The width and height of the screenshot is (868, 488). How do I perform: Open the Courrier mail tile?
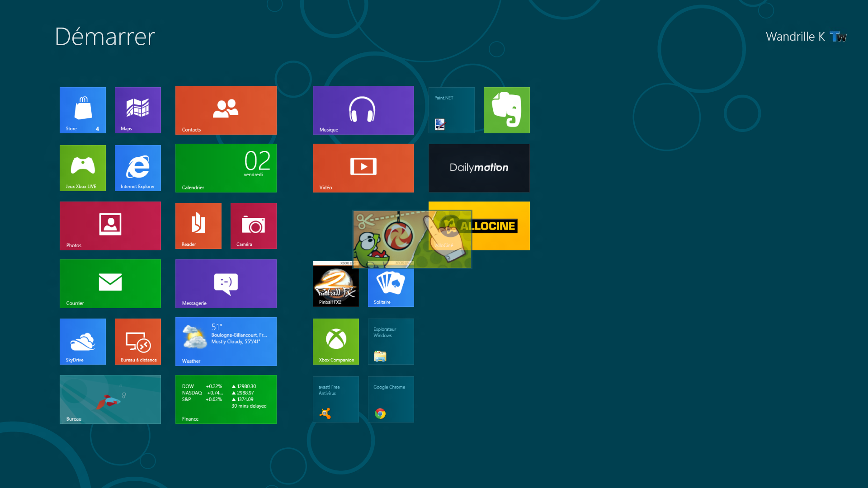point(110,284)
